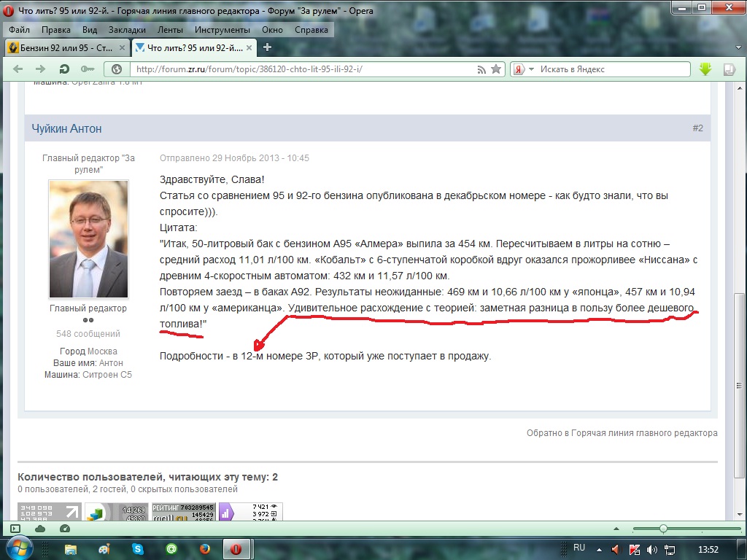
Task: Open the Закладки menu
Action: point(127,29)
